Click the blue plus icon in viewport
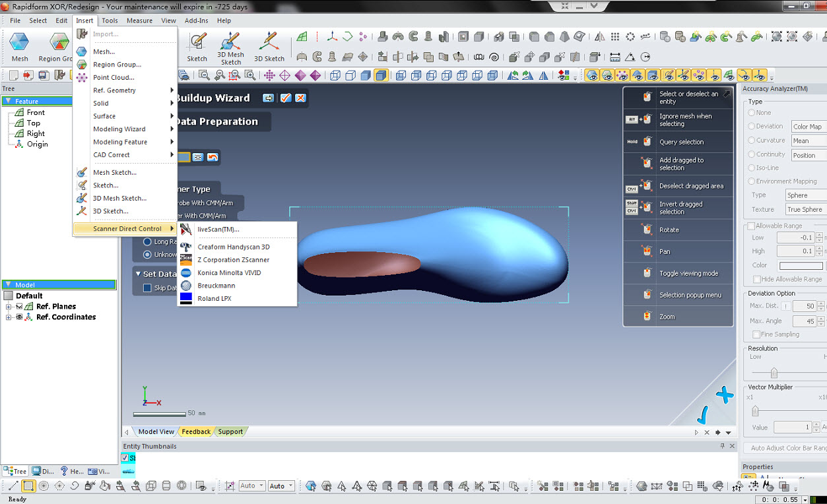Viewport: 827px width, 504px height. coord(725,396)
